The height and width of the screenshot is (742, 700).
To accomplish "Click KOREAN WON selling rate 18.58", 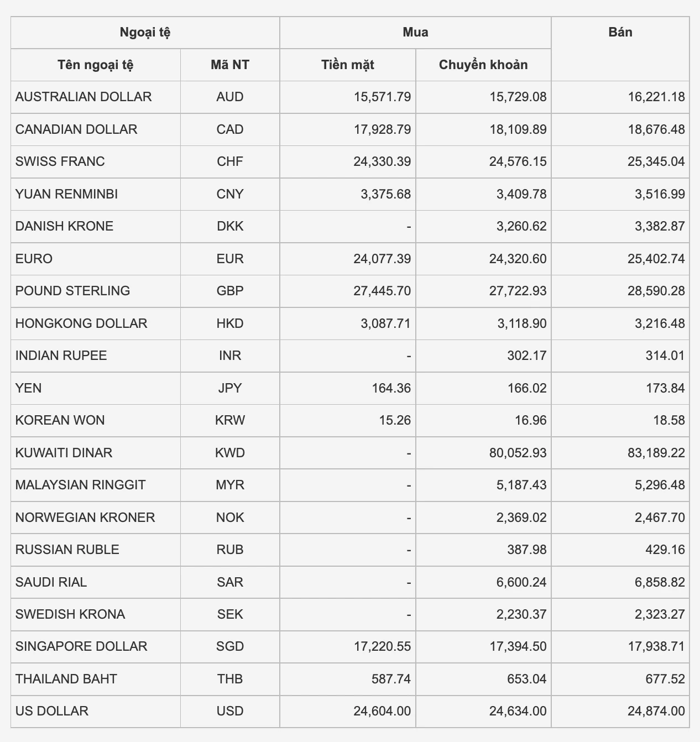I will click(668, 420).
